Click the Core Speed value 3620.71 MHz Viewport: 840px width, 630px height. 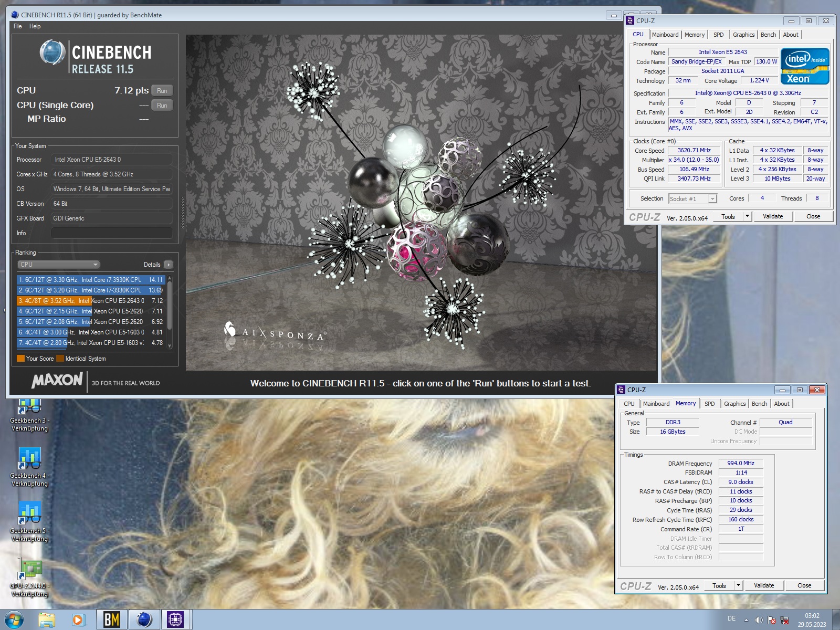click(694, 150)
